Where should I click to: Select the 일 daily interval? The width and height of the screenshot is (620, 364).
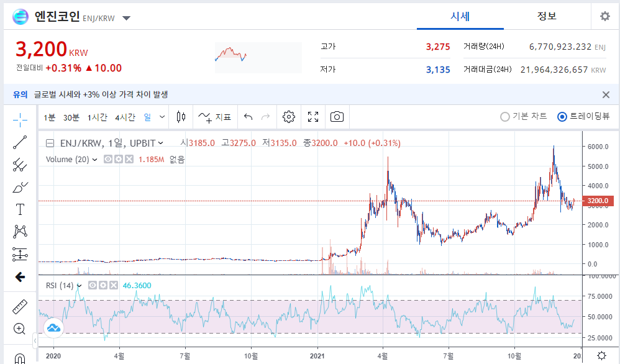pyautogui.click(x=147, y=117)
